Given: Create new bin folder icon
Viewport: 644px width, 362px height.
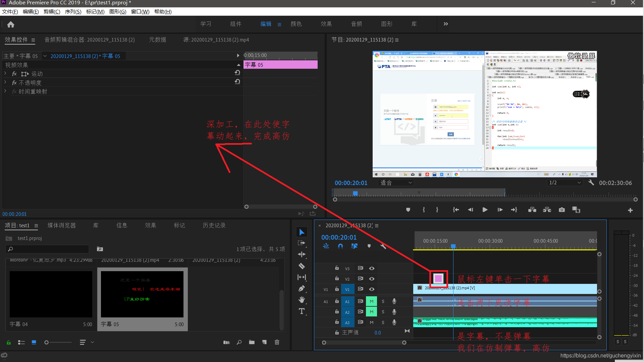Looking at the screenshot, I should coord(252,342).
